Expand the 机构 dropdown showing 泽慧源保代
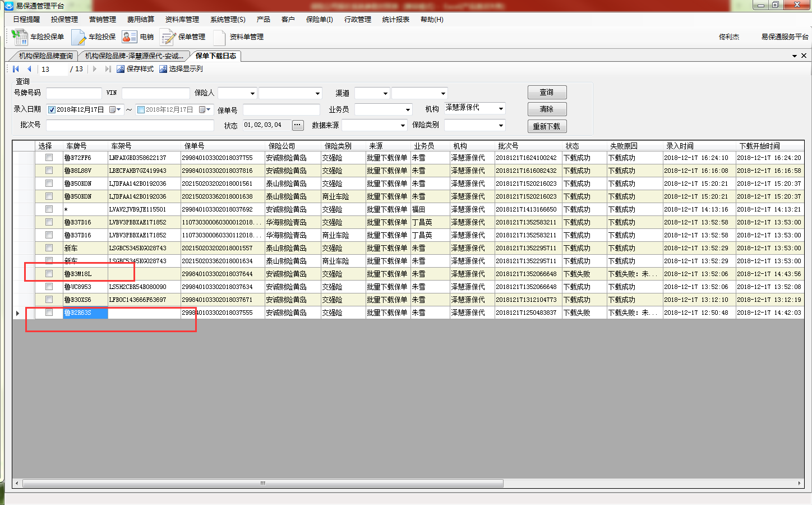 pyautogui.click(x=501, y=108)
